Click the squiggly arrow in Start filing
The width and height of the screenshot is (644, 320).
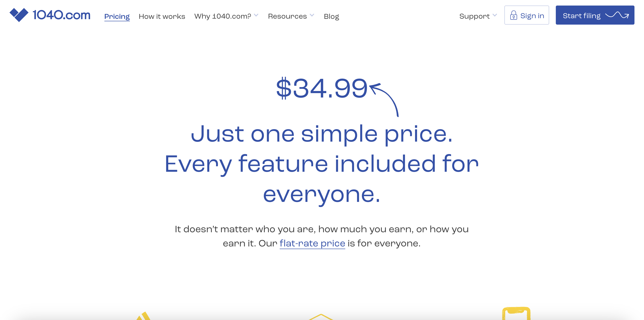pos(617,15)
